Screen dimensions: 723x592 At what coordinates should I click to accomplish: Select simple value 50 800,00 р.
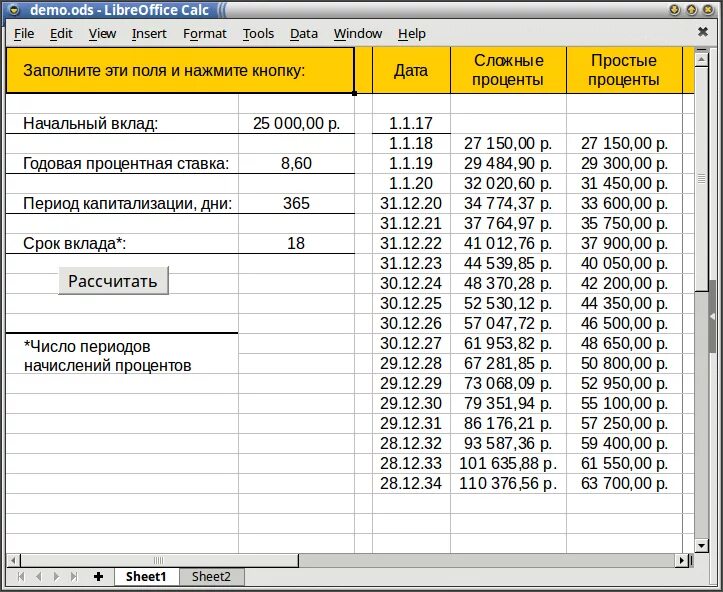coord(624,363)
